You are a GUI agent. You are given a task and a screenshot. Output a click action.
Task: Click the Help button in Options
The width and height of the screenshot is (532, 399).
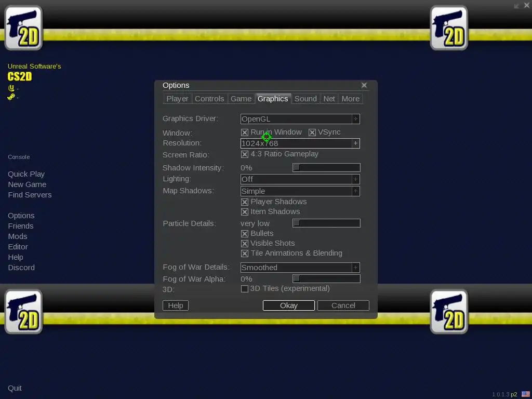point(176,305)
